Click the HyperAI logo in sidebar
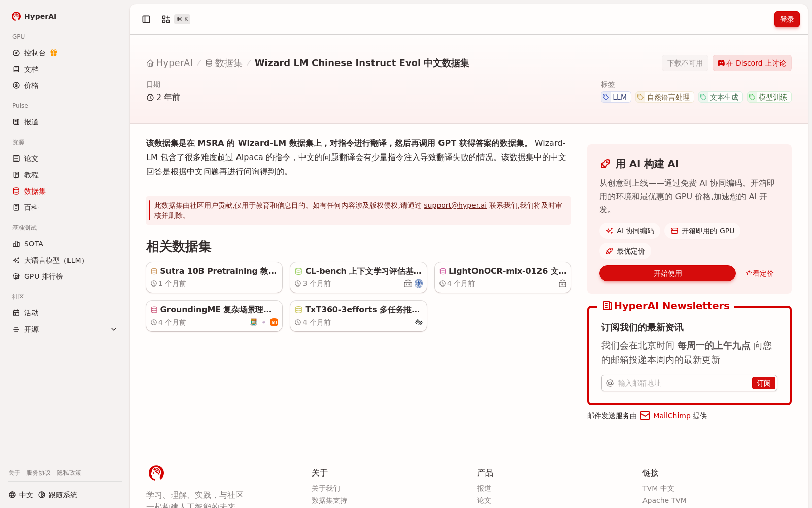The width and height of the screenshot is (812, 508). coord(34,16)
